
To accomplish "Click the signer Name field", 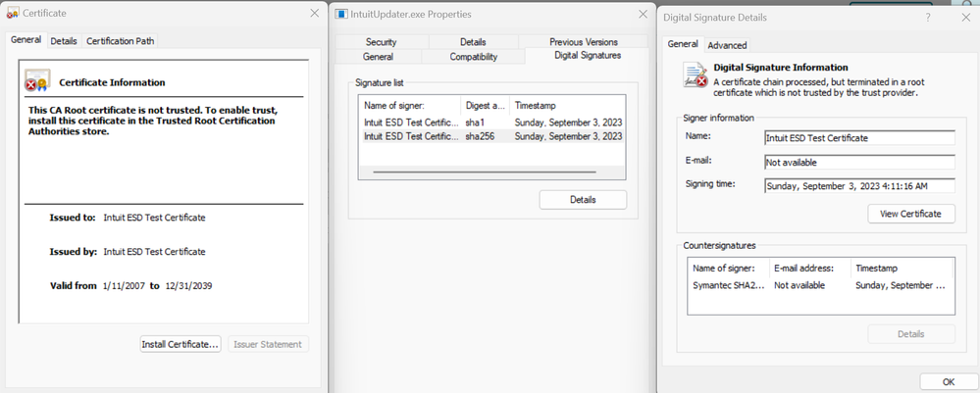I will click(860, 138).
